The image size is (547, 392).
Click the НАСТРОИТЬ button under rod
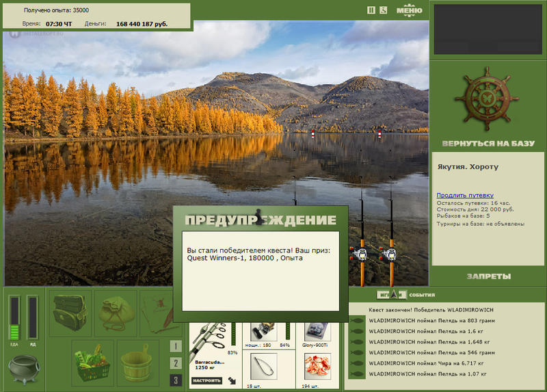(x=206, y=380)
